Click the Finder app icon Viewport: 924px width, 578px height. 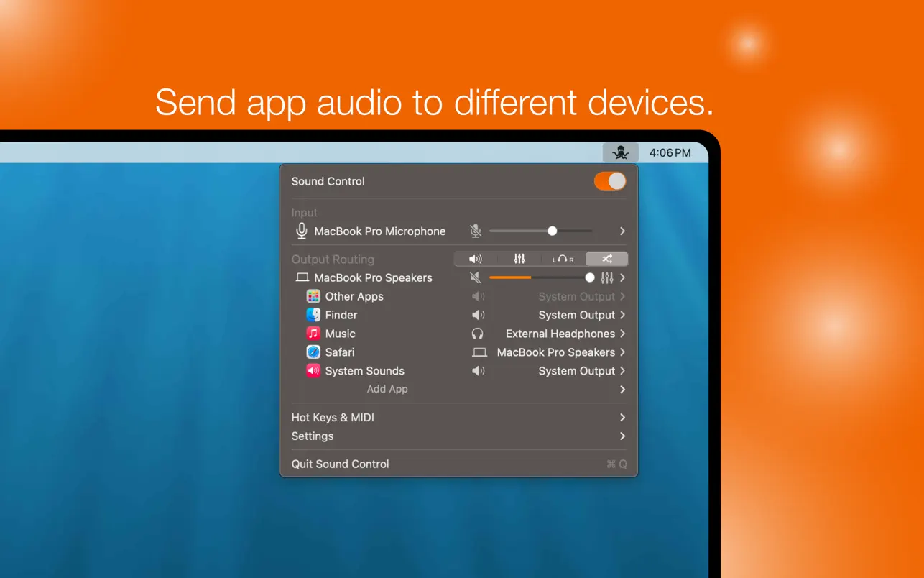coord(313,315)
